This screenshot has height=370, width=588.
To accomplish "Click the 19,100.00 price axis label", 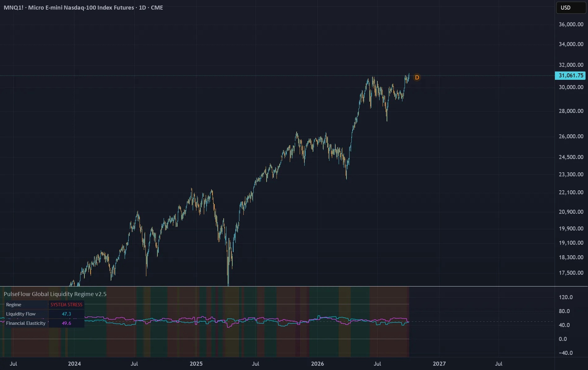I will point(571,243).
